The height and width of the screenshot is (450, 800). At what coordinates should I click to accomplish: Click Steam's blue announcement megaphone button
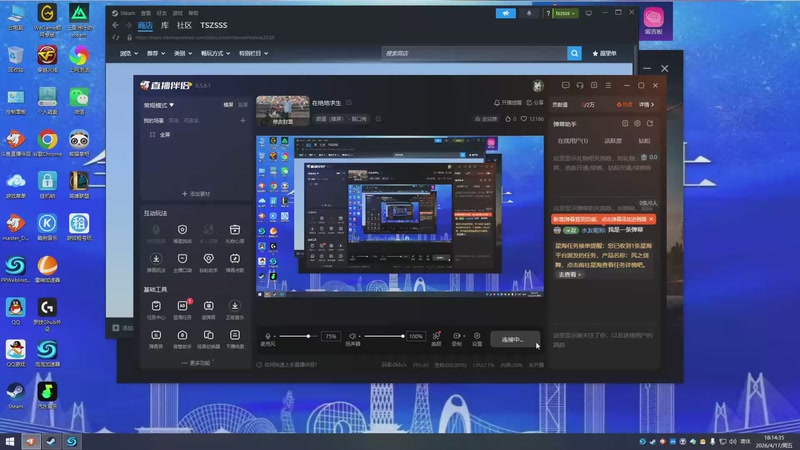[506, 13]
